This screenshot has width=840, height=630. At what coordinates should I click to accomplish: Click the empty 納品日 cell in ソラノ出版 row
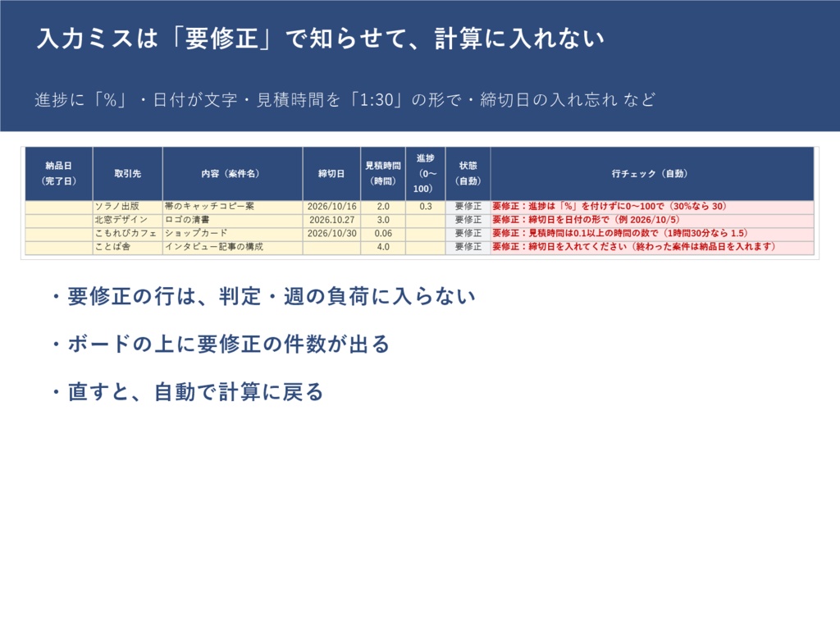point(59,207)
